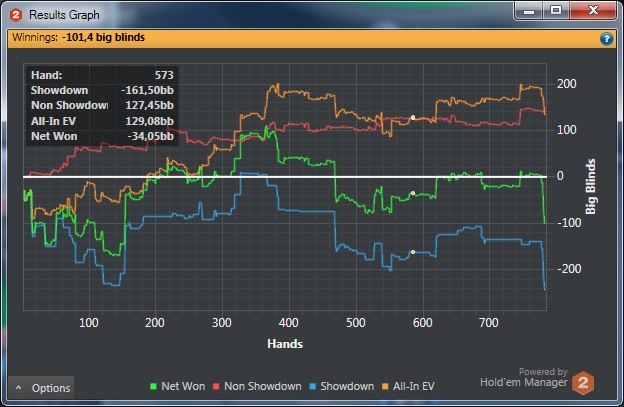Toggle the Showdown legend swatch
The width and height of the screenshot is (624, 407).
312,386
